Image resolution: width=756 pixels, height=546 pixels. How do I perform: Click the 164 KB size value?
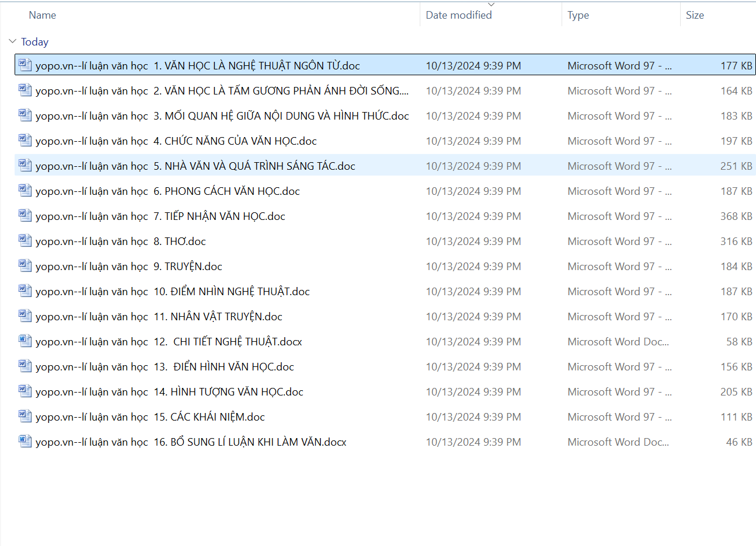coord(736,91)
